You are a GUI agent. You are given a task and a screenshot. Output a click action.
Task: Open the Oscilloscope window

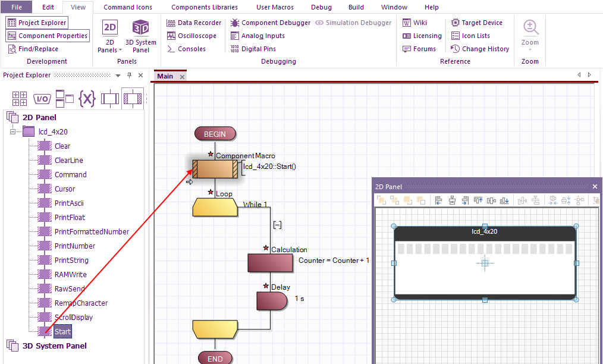pos(191,36)
